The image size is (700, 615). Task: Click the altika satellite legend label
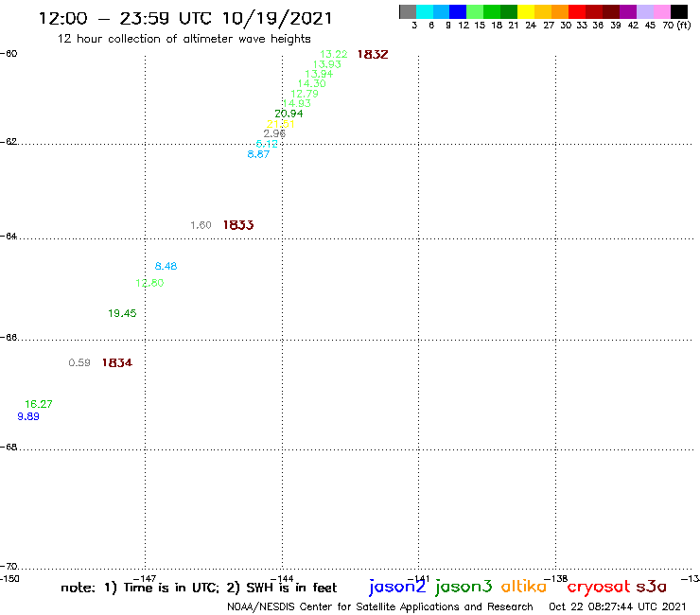click(524, 587)
